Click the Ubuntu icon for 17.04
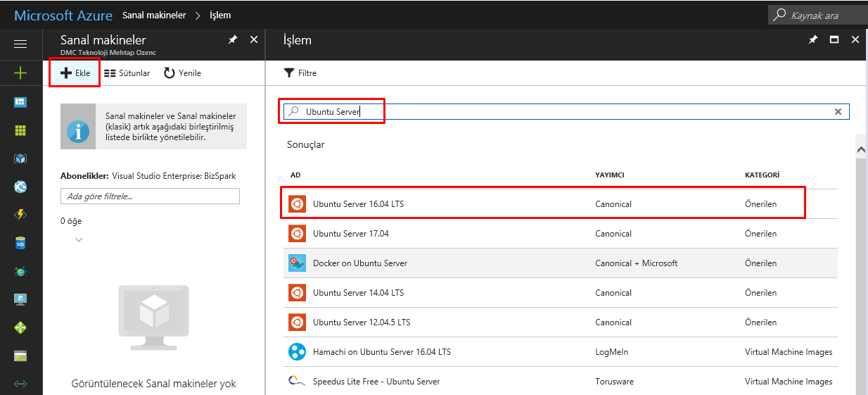The height and width of the screenshot is (395, 868). (297, 234)
